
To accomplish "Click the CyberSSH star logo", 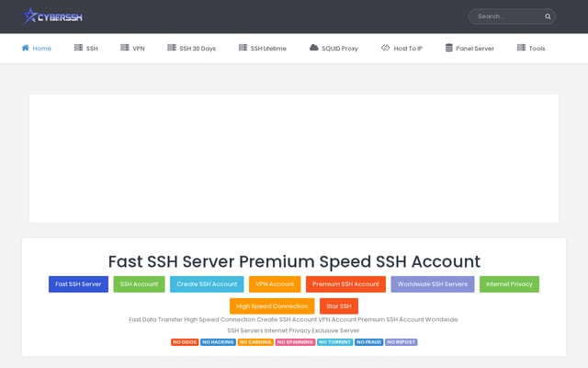I will point(52,17).
